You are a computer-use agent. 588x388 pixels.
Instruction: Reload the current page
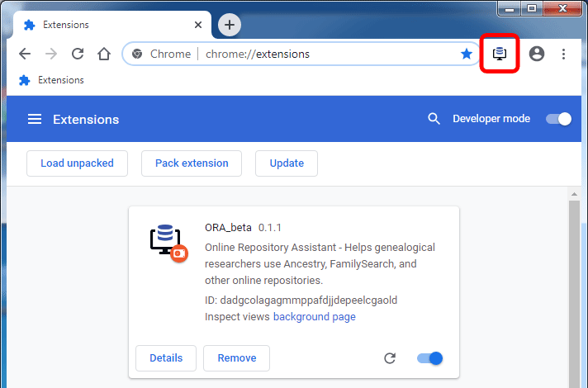point(78,54)
